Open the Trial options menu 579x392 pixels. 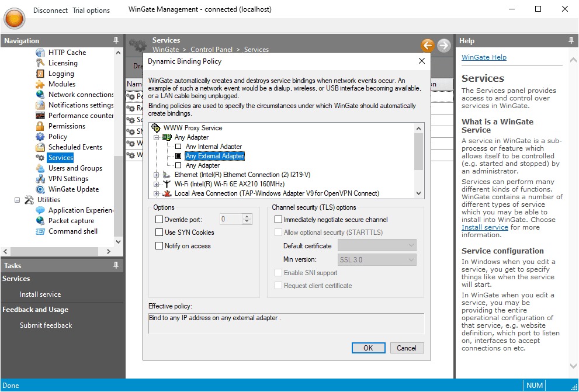click(x=91, y=11)
